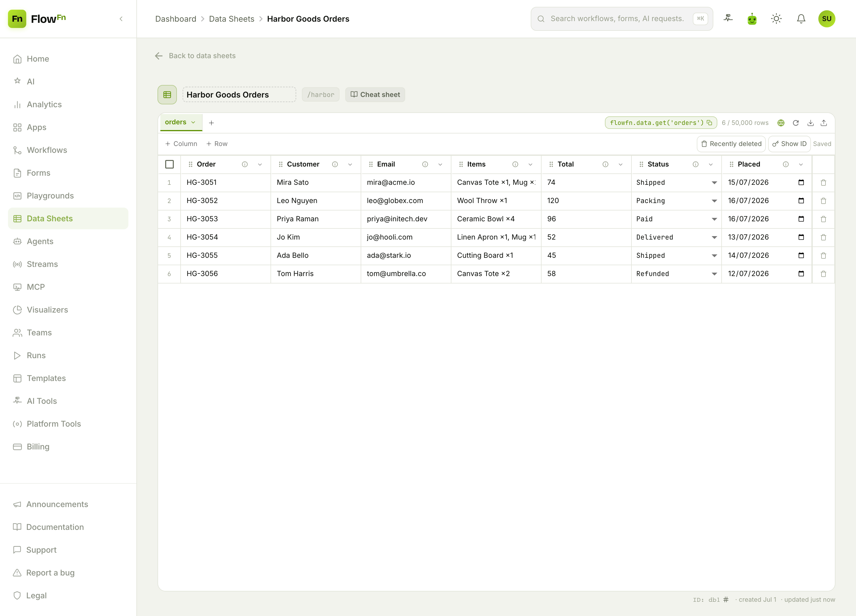Screen dimensions: 856x616
Task: Collapse the sidebar with the chevron
Action: click(x=121, y=19)
